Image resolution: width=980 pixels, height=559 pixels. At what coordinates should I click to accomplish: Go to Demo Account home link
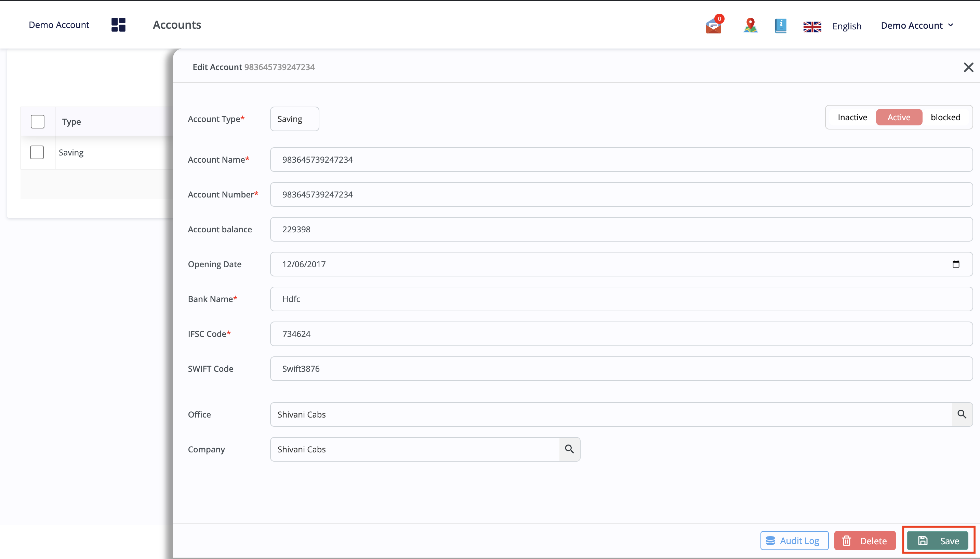(x=59, y=25)
